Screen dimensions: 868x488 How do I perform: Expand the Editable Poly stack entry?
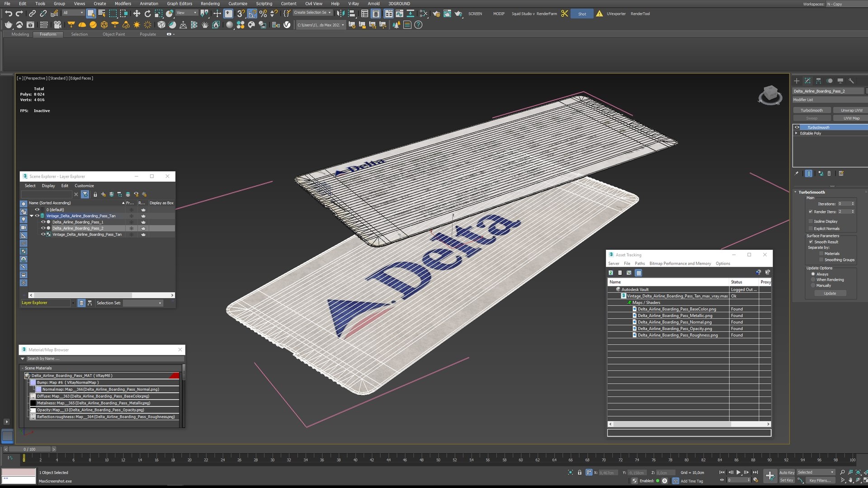click(x=797, y=133)
